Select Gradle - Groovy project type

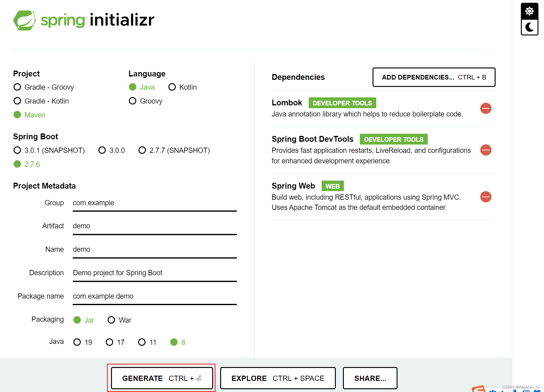click(44, 87)
